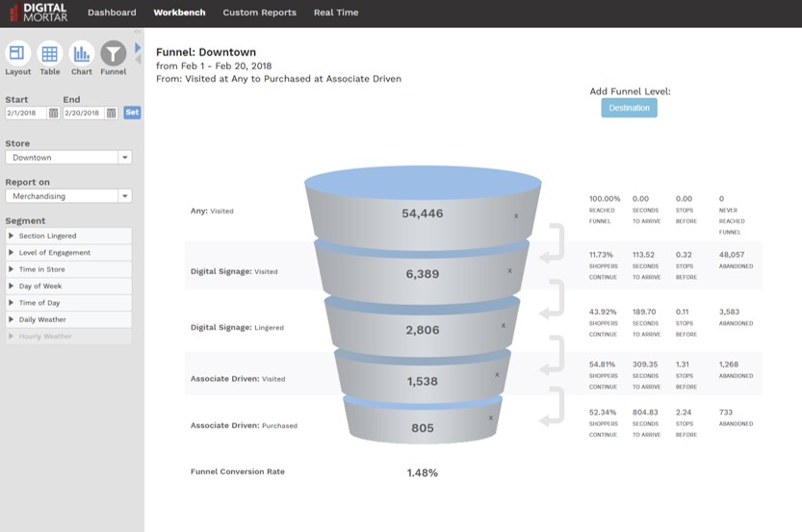Click the 43.92% shoppers continue value

[x=603, y=312]
